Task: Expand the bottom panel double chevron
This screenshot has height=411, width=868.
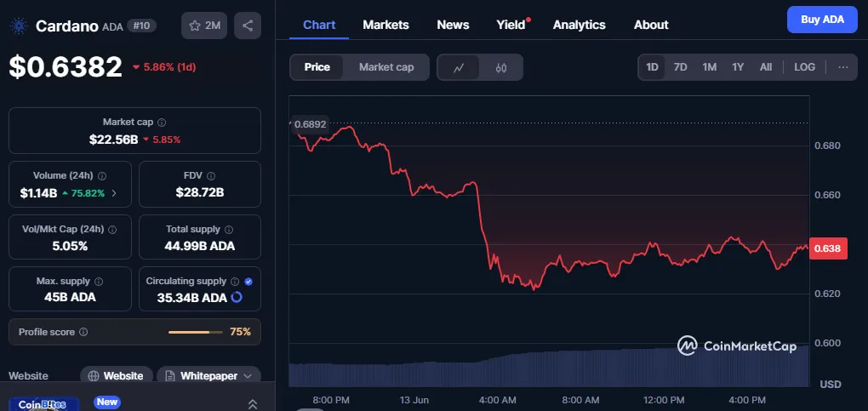Action: coord(253,404)
